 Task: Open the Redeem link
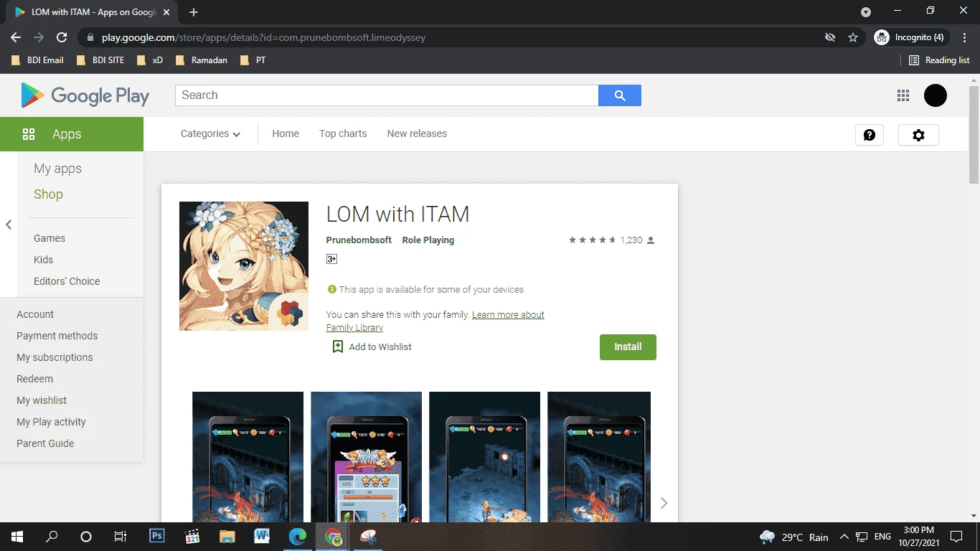coord(34,379)
